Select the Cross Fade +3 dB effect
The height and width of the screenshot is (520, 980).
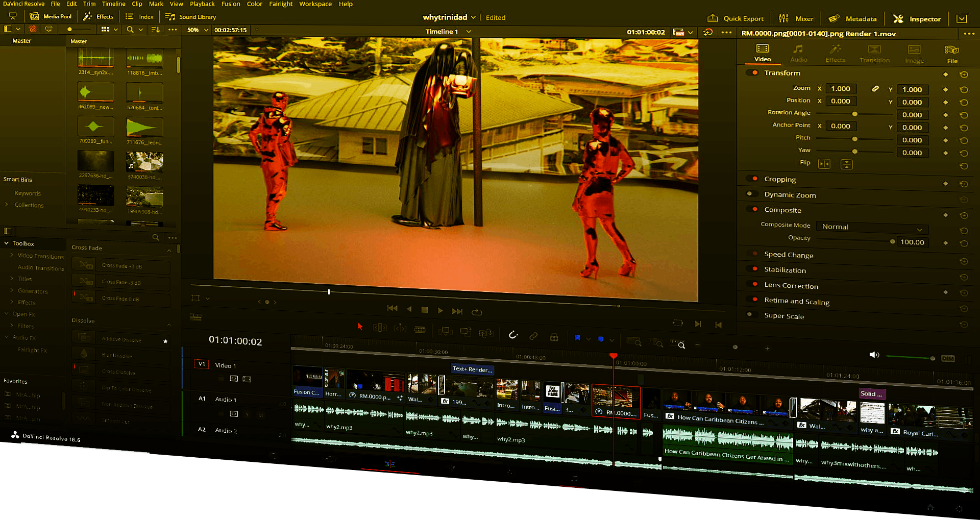(121, 266)
